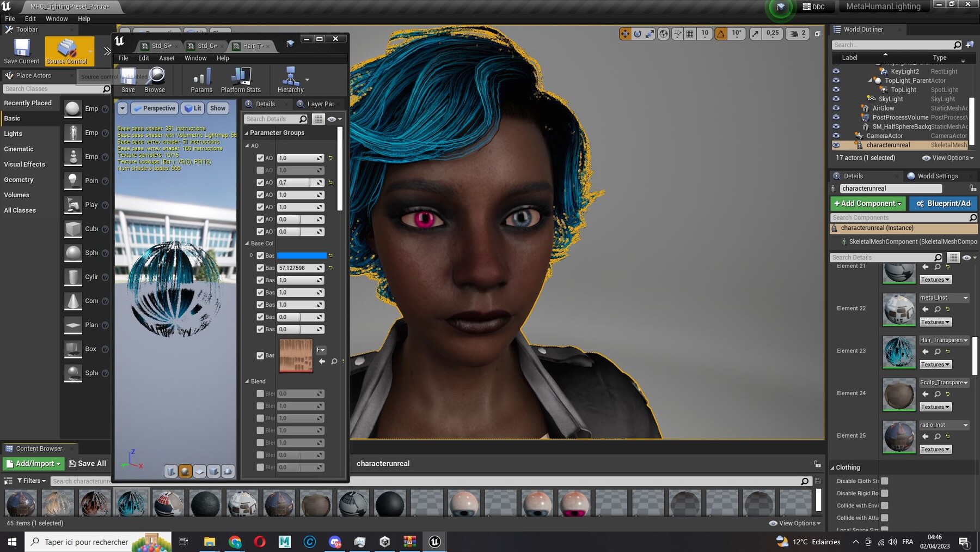
Task: Open Unreal Engine app in taskbar
Action: (434, 542)
